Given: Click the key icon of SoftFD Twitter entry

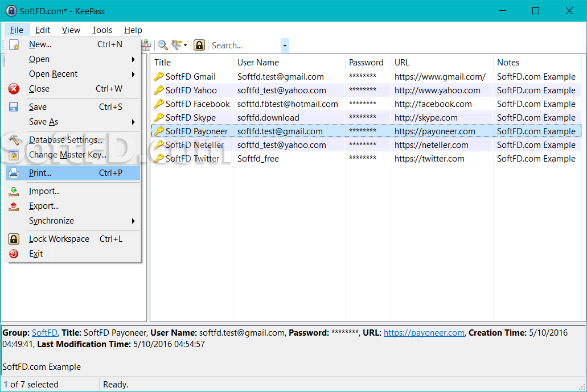Looking at the screenshot, I should (159, 159).
